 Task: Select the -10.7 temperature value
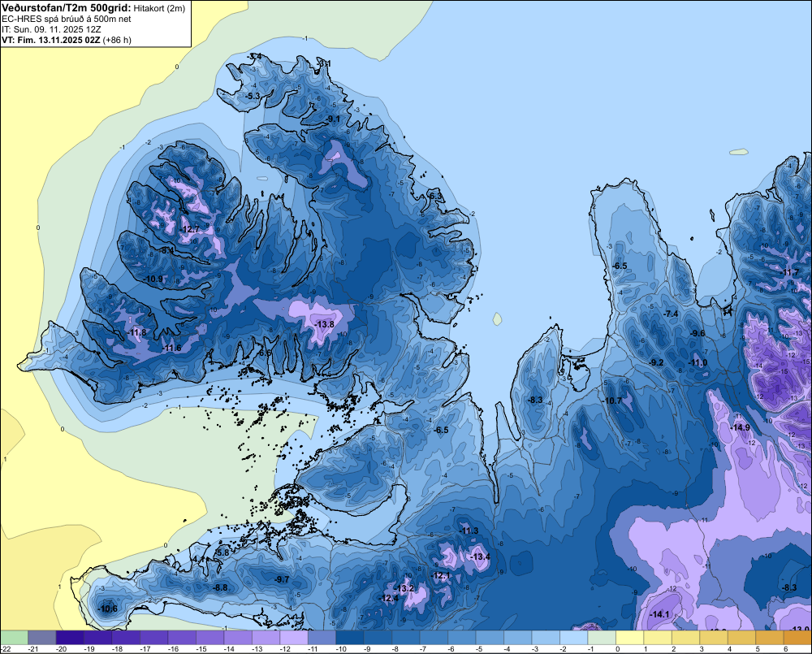coord(612,401)
